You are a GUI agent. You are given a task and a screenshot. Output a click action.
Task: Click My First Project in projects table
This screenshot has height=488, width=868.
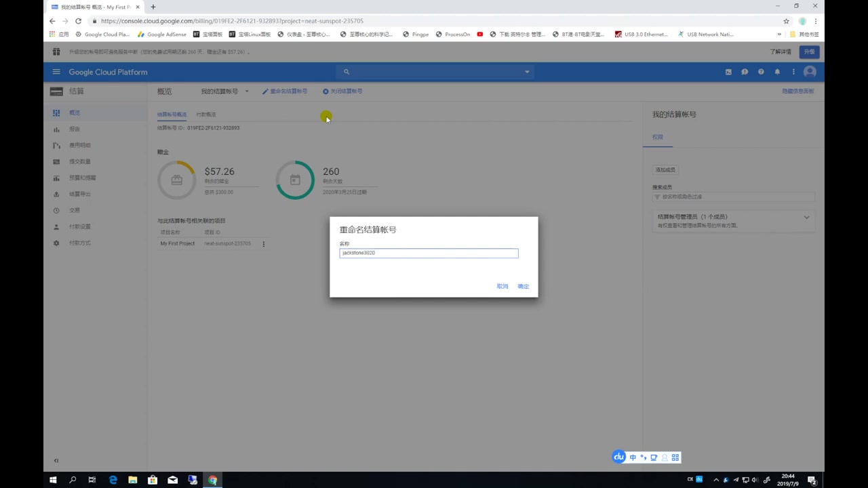[x=177, y=243]
